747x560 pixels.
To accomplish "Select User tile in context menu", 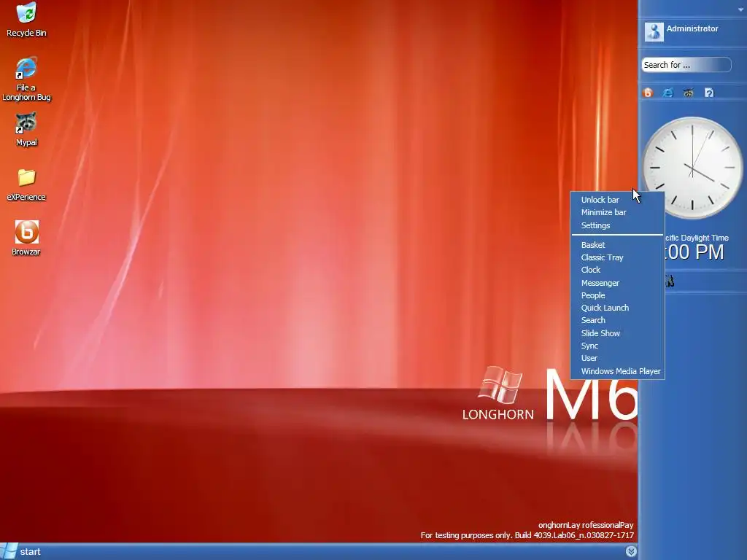I will pyautogui.click(x=617, y=358).
